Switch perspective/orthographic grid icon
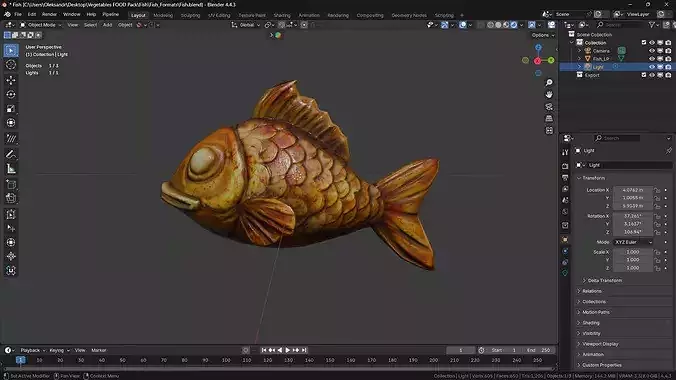The width and height of the screenshot is (676, 380). point(549,118)
